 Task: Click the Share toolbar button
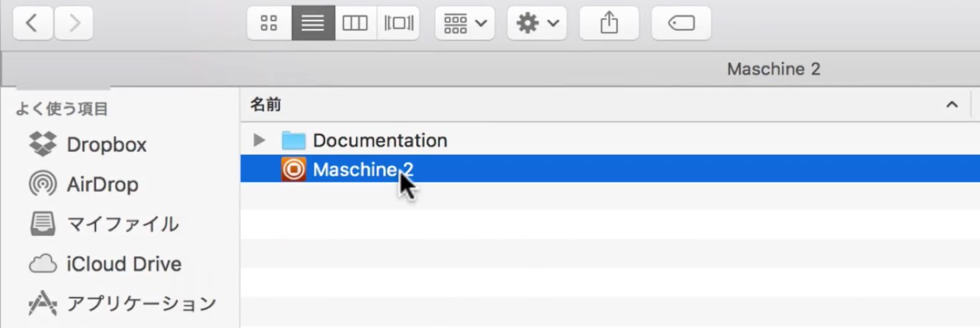(609, 23)
